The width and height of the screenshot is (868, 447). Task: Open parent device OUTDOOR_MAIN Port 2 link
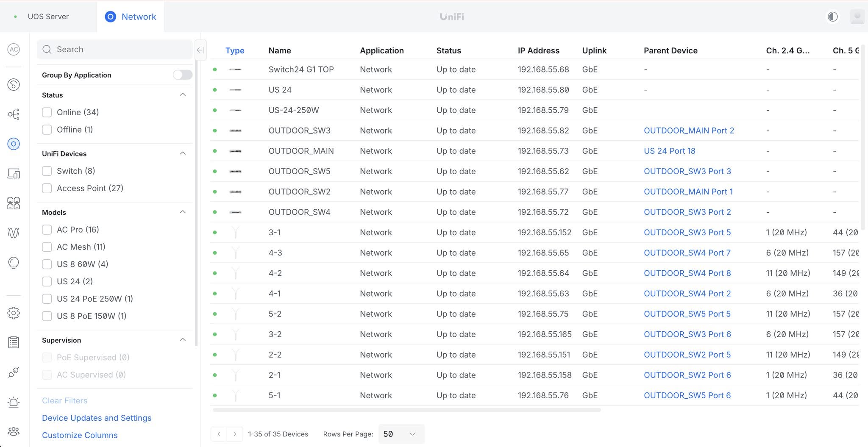pos(689,130)
